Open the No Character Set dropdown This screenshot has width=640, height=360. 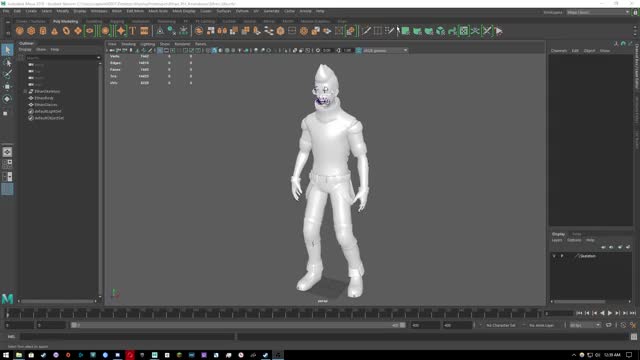[x=501, y=325]
